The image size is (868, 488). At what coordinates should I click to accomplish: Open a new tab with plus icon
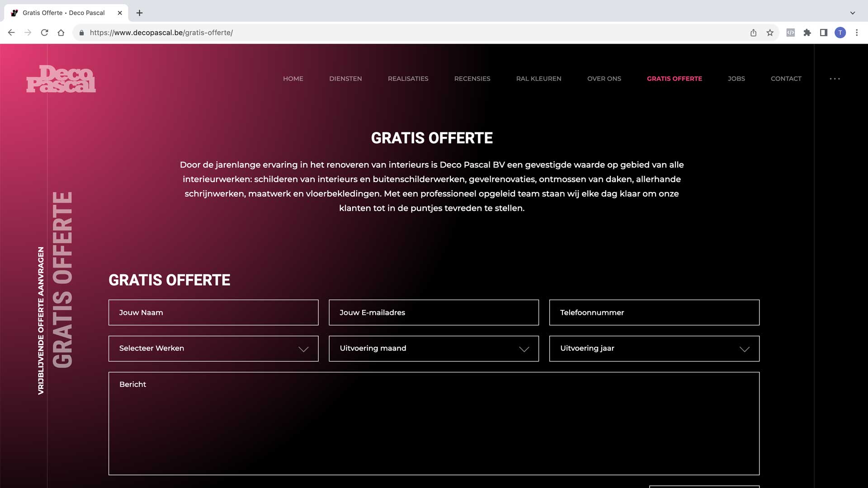[x=140, y=13]
